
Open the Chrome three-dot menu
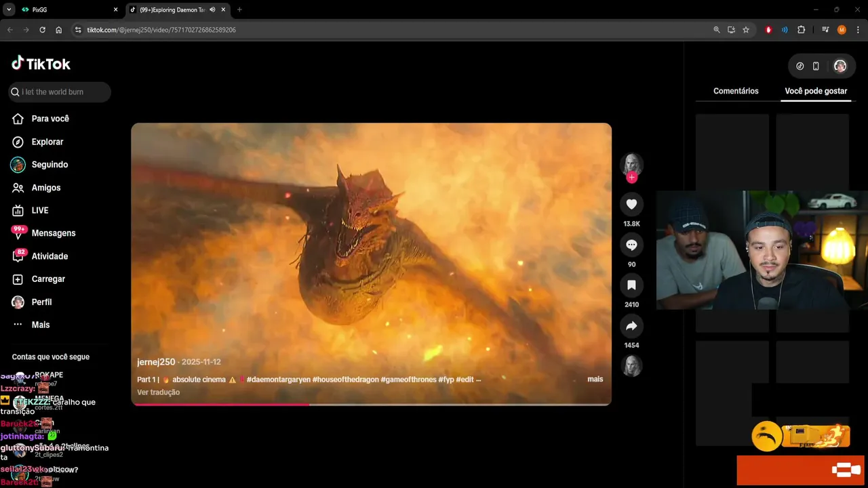(x=858, y=30)
